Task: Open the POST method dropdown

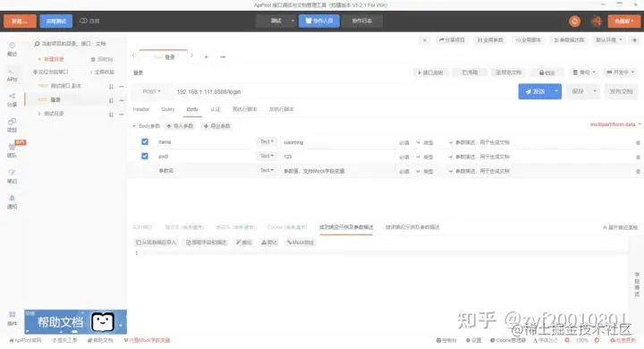Action: (x=151, y=91)
